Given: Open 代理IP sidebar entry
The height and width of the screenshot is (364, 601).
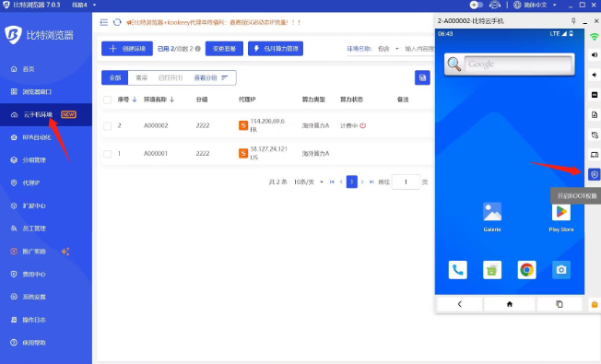Looking at the screenshot, I should 25,182.
